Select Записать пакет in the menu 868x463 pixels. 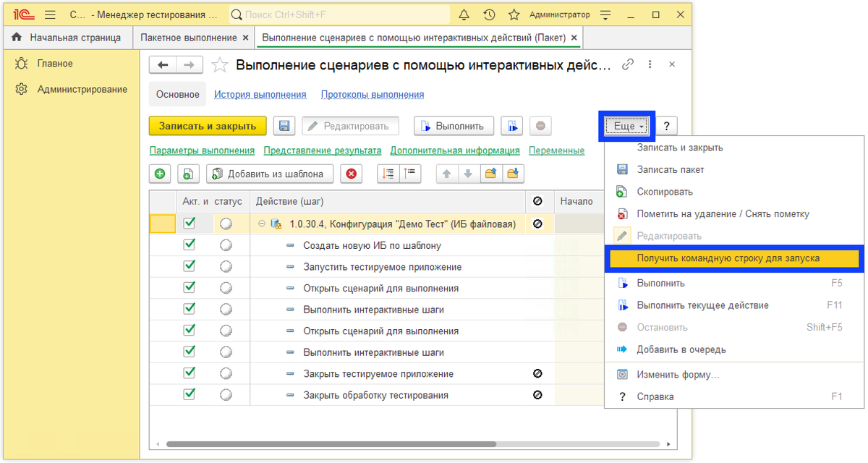point(735,169)
